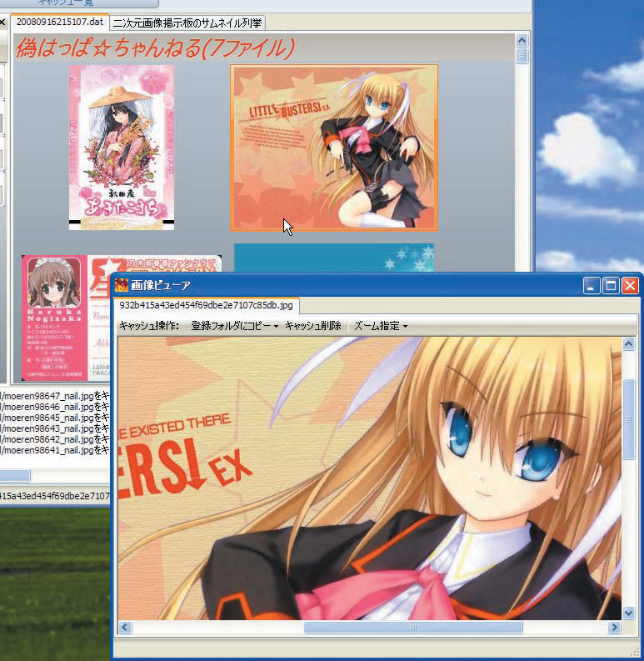The height and width of the screenshot is (661, 644).
Task: Click the moeren98641_nail.jpg log line
Action: click(55, 450)
